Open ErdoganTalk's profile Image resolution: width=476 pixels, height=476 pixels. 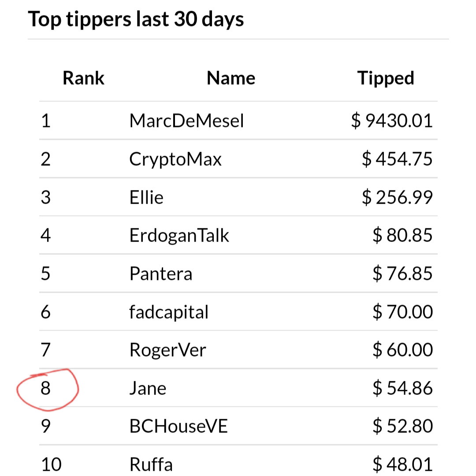[179, 235]
